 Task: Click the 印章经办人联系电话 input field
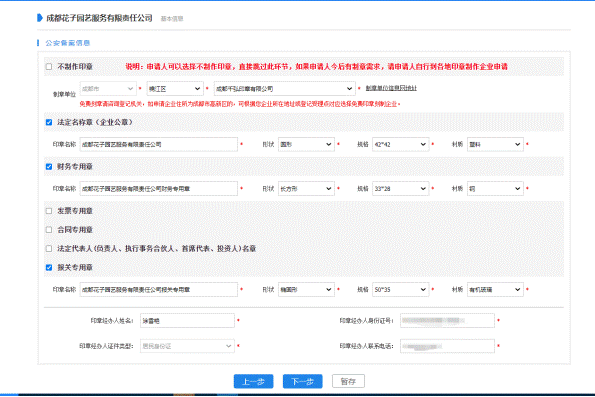tap(447, 346)
